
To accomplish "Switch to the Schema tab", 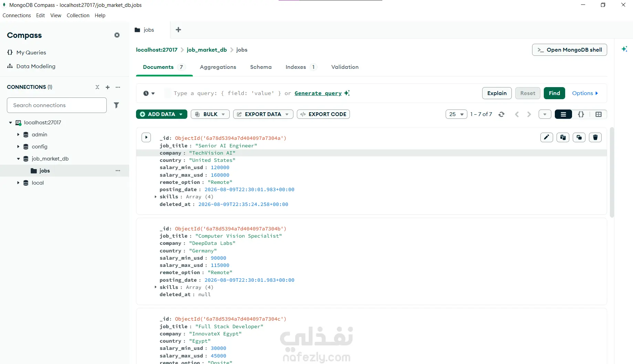I will tap(261, 67).
